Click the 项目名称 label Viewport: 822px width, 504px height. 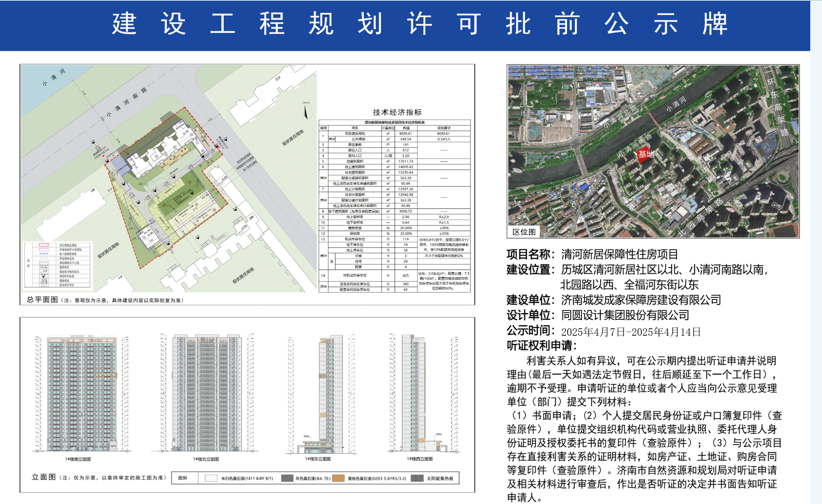[530, 255]
